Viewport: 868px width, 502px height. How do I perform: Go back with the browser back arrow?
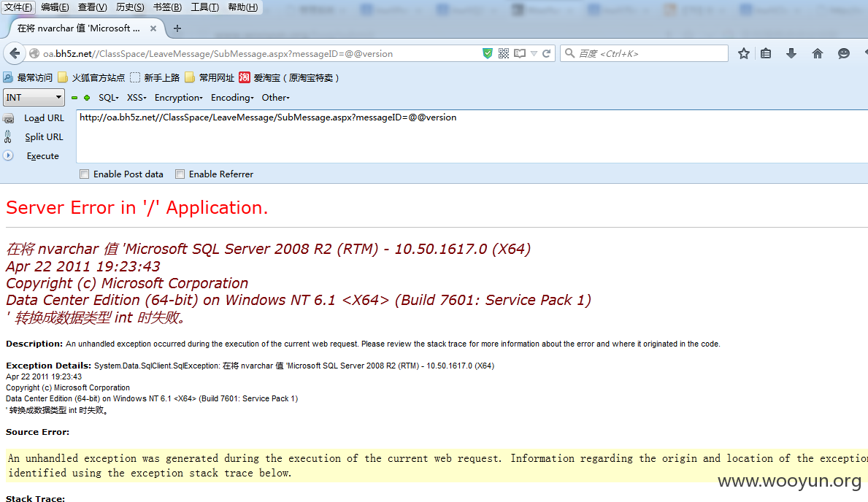[15, 54]
